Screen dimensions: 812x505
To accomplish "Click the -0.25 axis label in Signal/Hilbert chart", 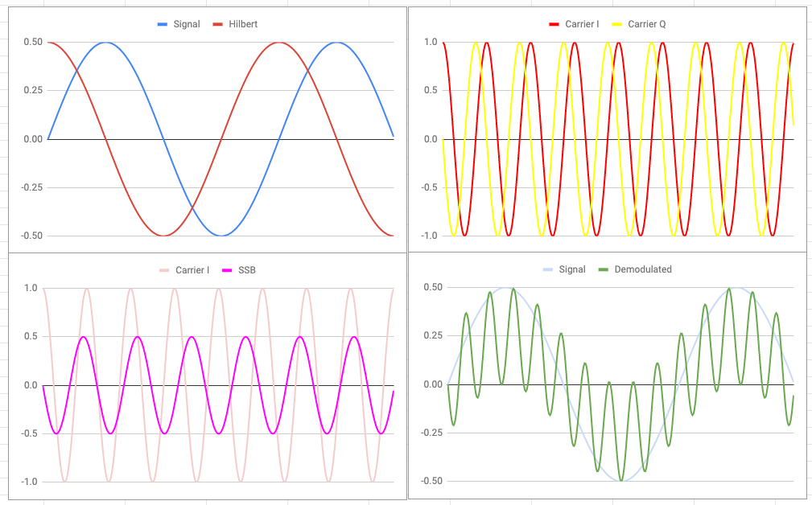I will click(x=31, y=187).
